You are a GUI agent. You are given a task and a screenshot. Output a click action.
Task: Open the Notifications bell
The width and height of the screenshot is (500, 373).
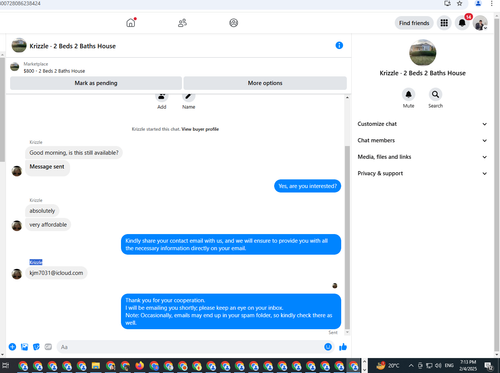click(x=462, y=23)
